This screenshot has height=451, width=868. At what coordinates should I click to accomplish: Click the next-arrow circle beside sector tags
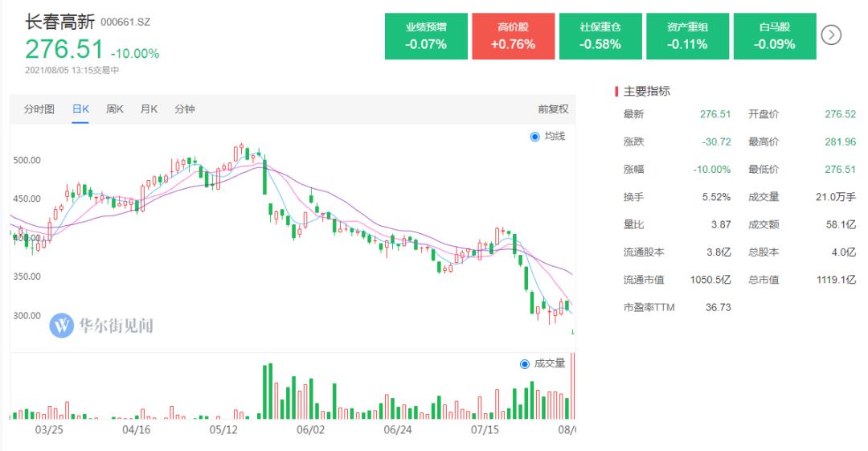(x=831, y=35)
